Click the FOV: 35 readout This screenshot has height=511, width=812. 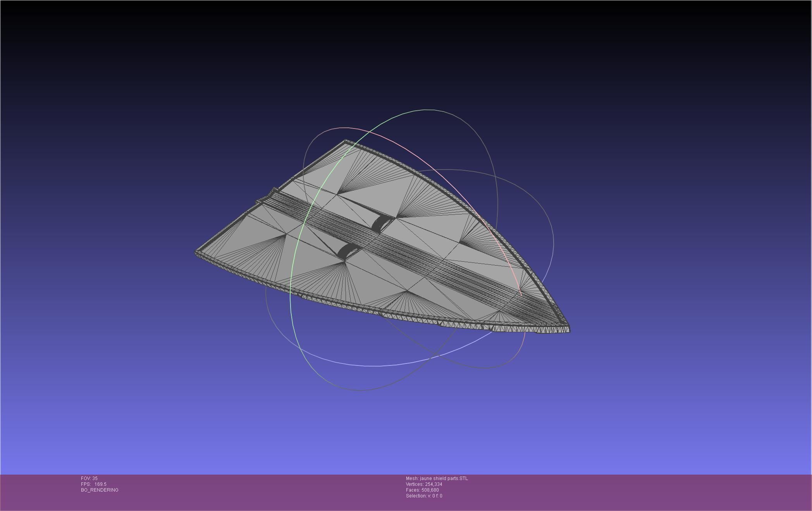pyautogui.click(x=89, y=478)
